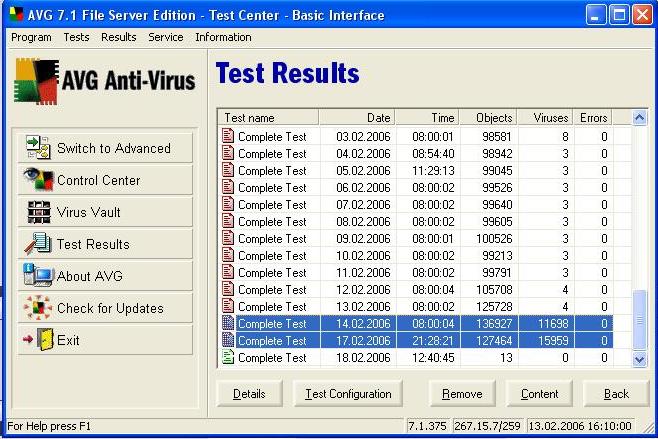Click the Exit label
Viewport: 658px width, 439px height.
[x=68, y=340]
